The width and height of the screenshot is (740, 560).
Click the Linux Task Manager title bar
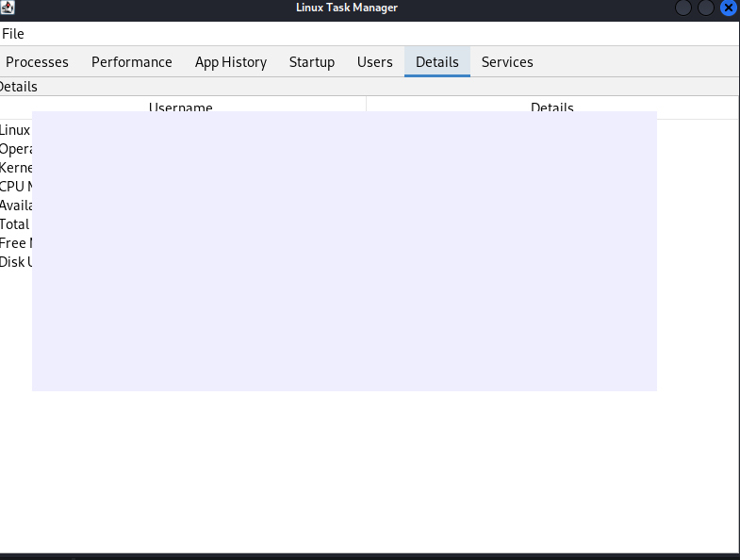[x=347, y=8]
